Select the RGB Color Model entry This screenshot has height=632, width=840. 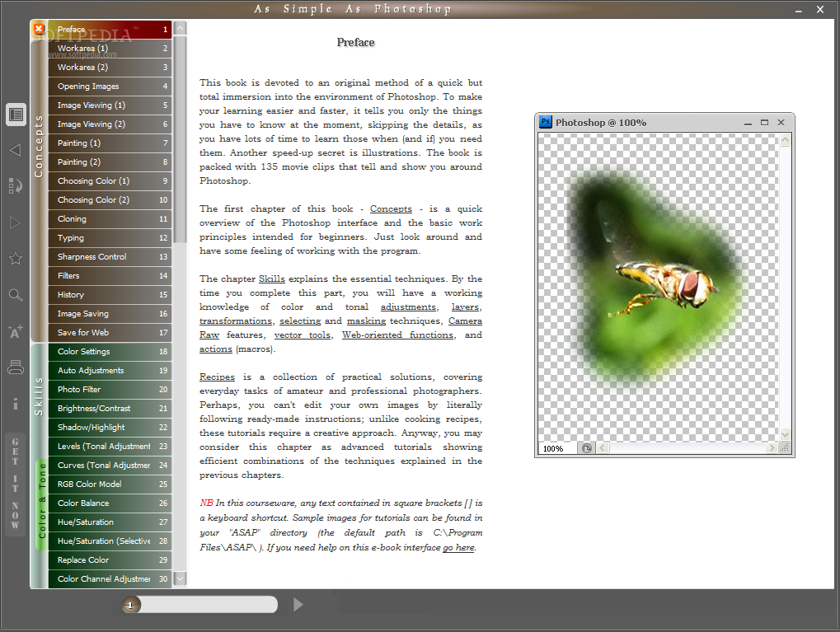tap(110, 485)
